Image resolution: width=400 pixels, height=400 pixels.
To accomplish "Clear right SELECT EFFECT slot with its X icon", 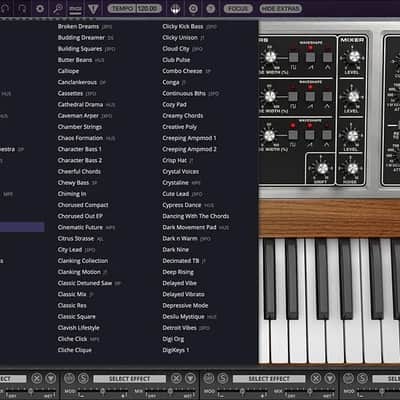I will click(x=316, y=378).
